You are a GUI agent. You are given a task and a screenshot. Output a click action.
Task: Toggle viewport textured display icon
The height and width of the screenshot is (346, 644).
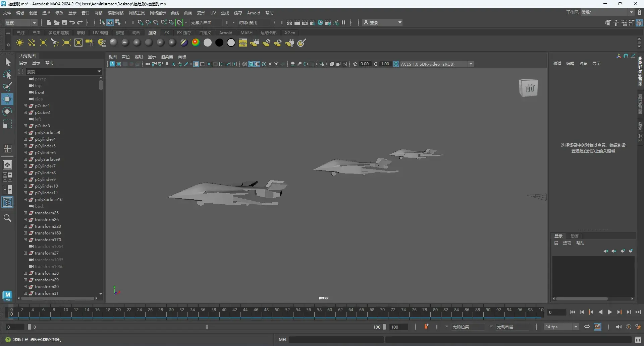pos(270,64)
